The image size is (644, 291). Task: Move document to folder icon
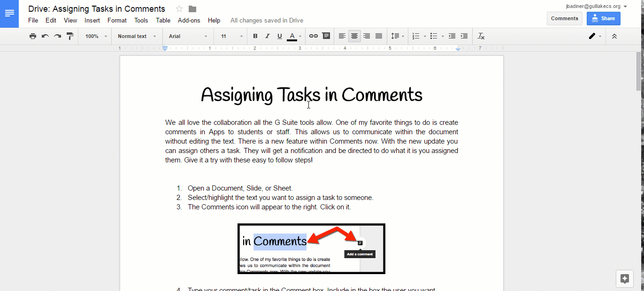(x=192, y=9)
